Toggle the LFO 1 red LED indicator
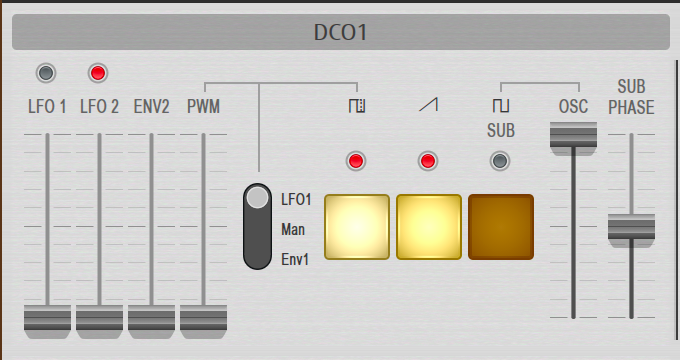The height and width of the screenshot is (360, 680). click(x=46, y=73)
